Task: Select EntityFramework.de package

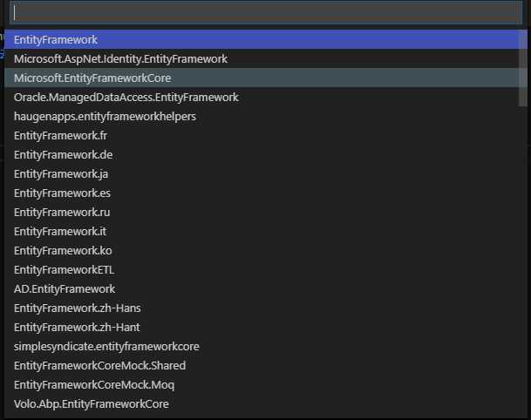Action: [x=266, y=154]
